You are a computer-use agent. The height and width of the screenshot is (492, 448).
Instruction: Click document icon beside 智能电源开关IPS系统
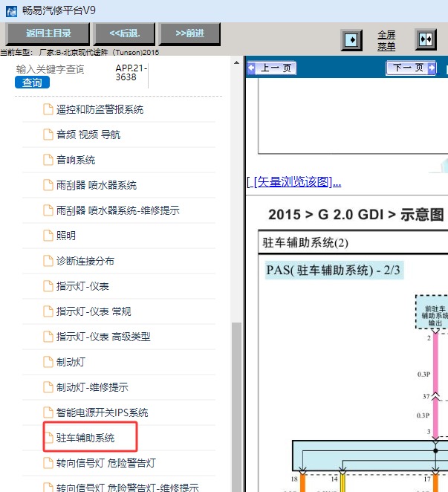tap(48, 412)
